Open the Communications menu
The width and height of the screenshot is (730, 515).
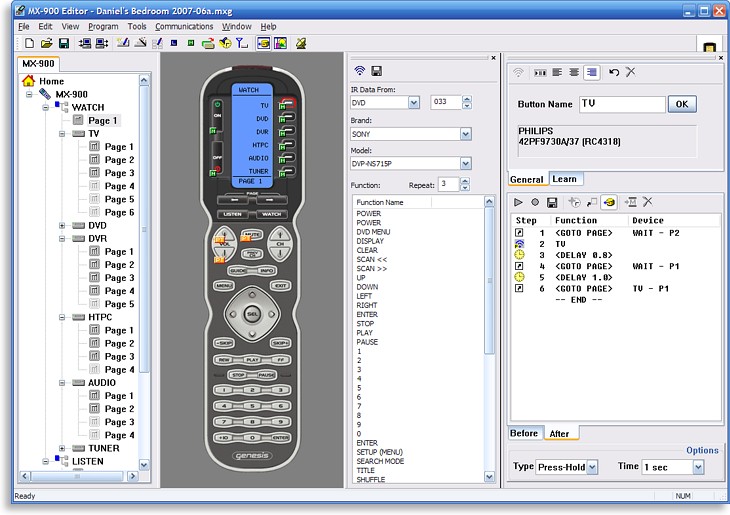click(x=184, y=27)
